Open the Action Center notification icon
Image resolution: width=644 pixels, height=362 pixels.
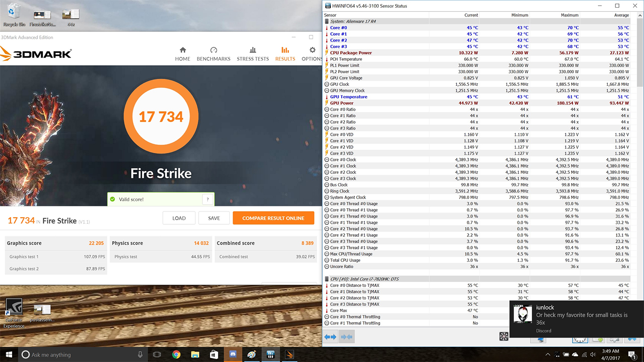tap(633, 355)
